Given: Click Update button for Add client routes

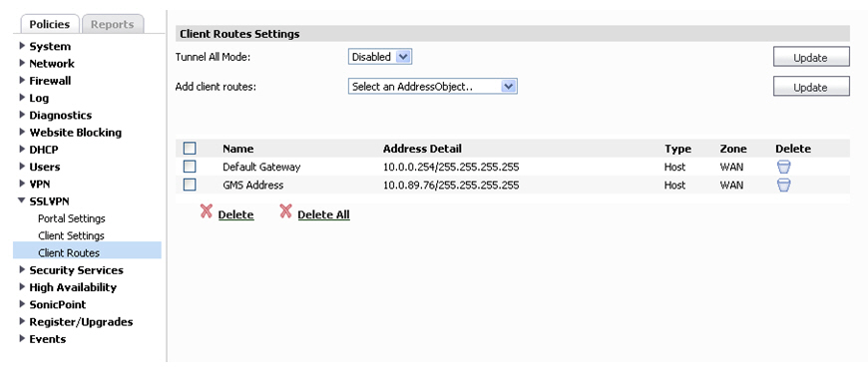Looking at the screenshot, I should 811,87.
